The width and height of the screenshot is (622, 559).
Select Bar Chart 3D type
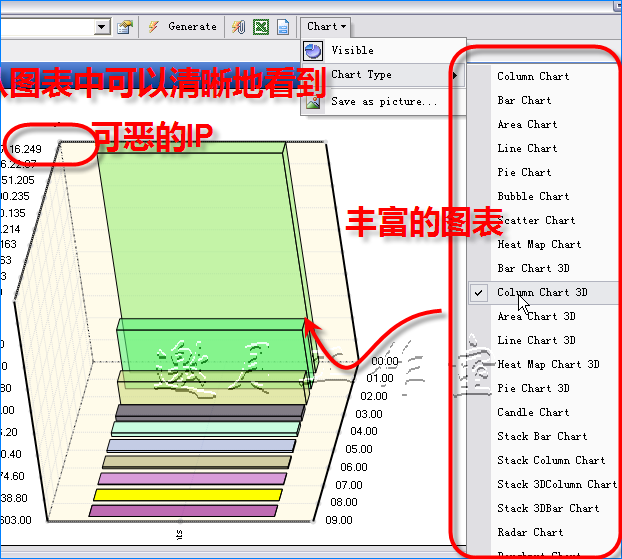tap(533, 268)
